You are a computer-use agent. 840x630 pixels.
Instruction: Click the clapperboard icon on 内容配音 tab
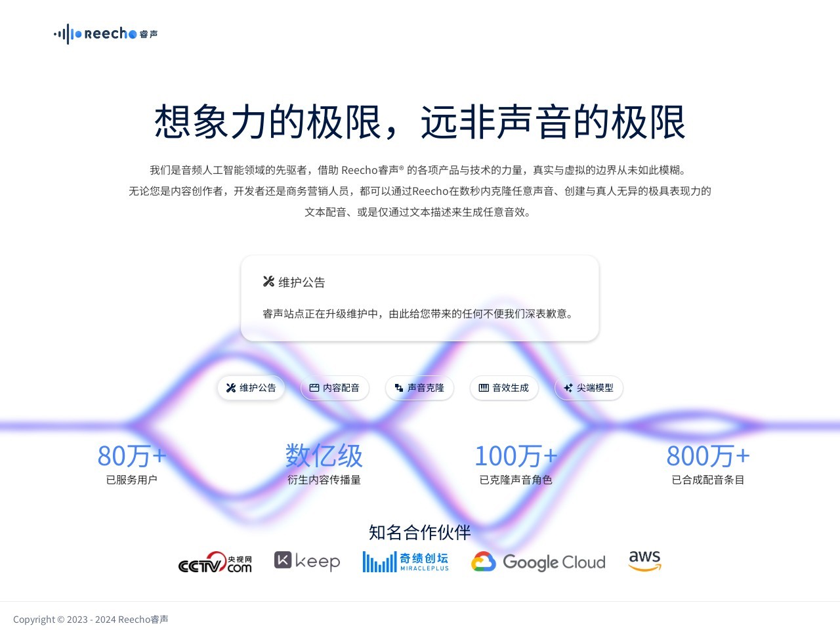[314, 388]
